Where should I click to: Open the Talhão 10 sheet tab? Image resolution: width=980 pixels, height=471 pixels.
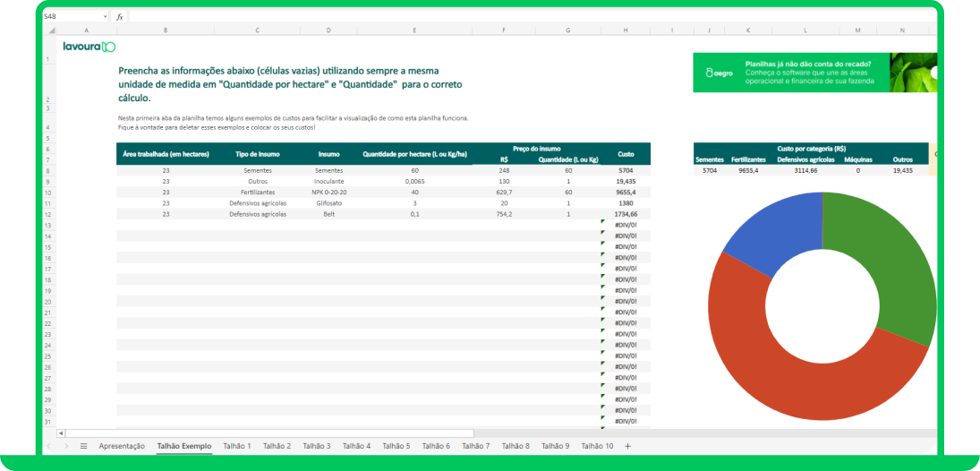(598, 446)
